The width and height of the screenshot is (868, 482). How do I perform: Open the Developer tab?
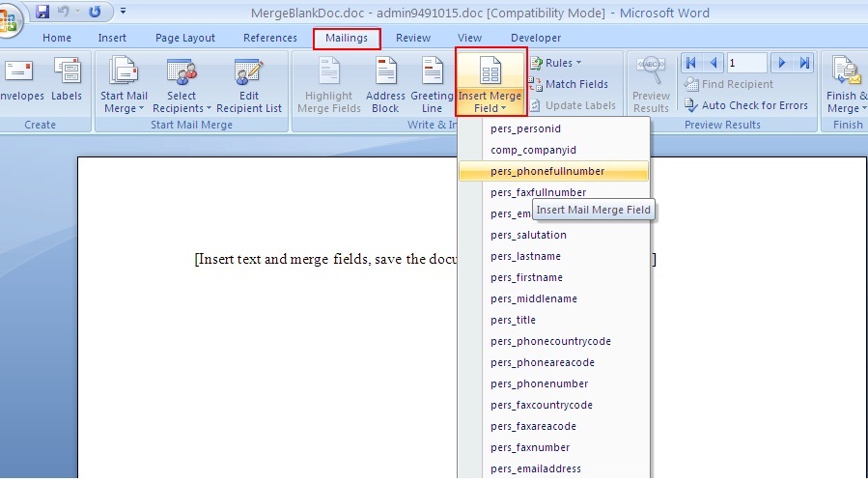536,38
